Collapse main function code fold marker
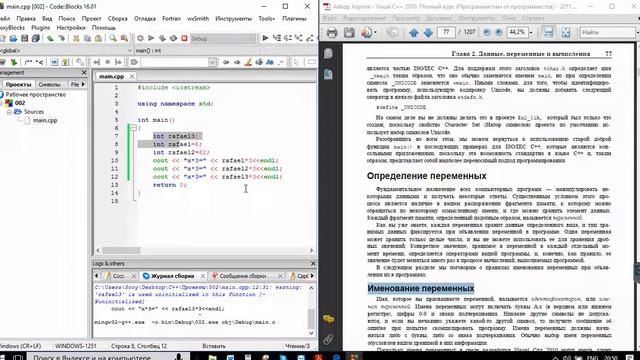The image size is (640, 360). pos(133,128)
